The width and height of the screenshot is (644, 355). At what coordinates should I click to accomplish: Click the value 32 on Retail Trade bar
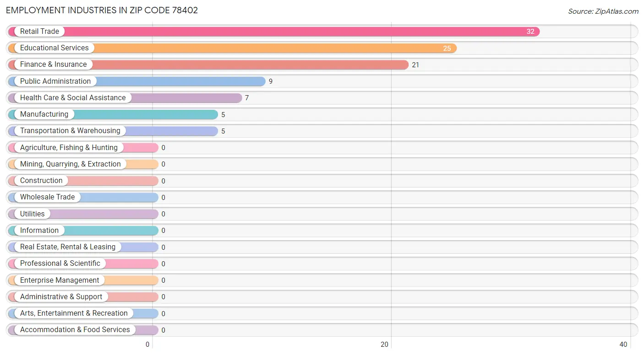coord(530,32)
